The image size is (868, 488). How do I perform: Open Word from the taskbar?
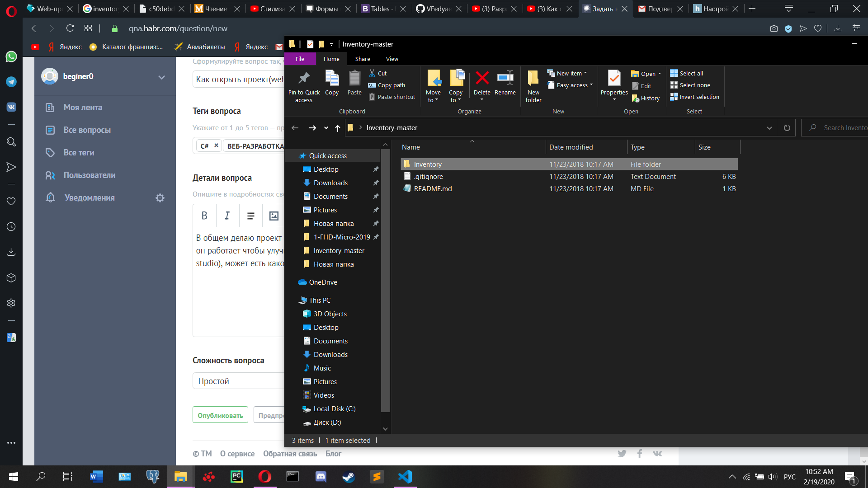(x=96, y=476)
